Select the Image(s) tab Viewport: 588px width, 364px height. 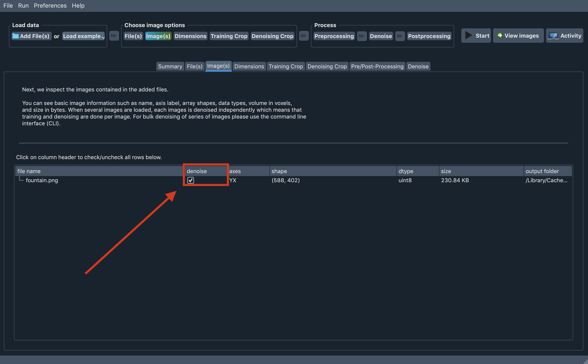(x=218, y=66)
